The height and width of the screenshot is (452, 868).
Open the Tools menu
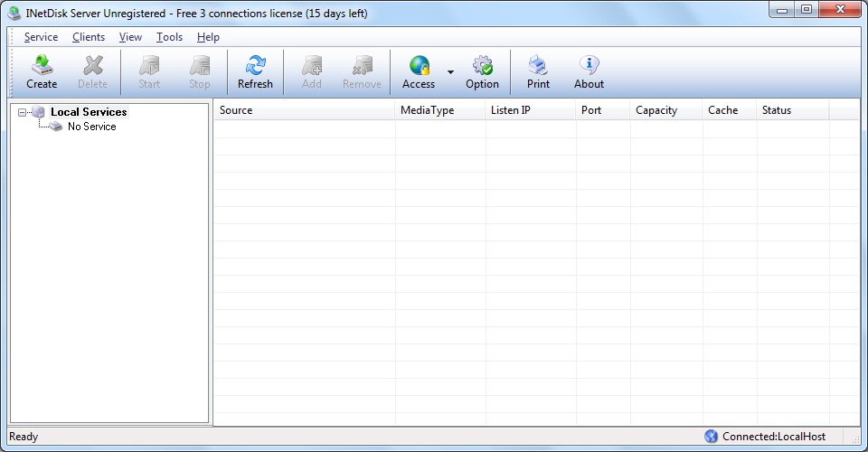[169, 37]
